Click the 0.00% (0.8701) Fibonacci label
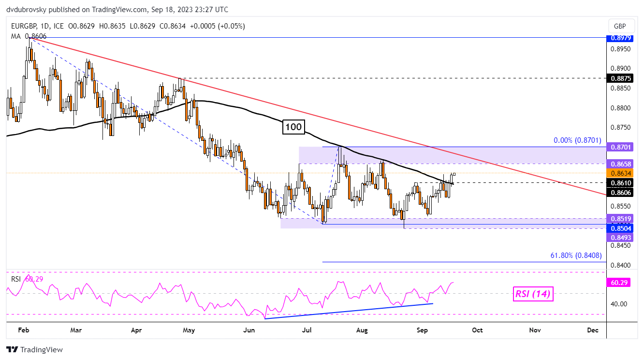 point(577,140)
